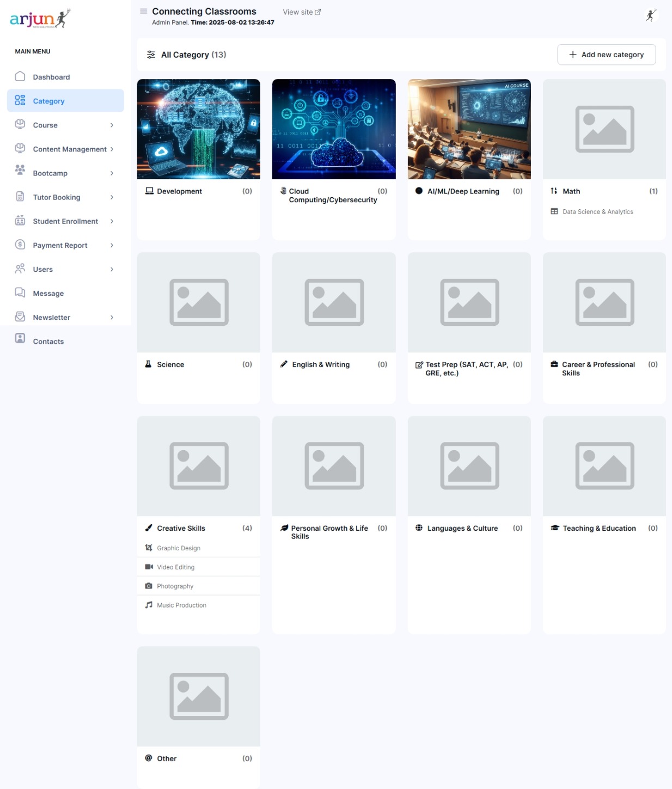The height and width of the screenshot is (789, 672).
Task: Select the Development category thumbnail image
Action: [x=199, y=129]
